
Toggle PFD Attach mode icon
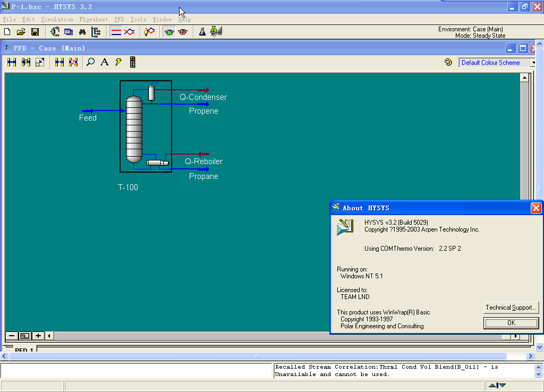coord(12,62)
